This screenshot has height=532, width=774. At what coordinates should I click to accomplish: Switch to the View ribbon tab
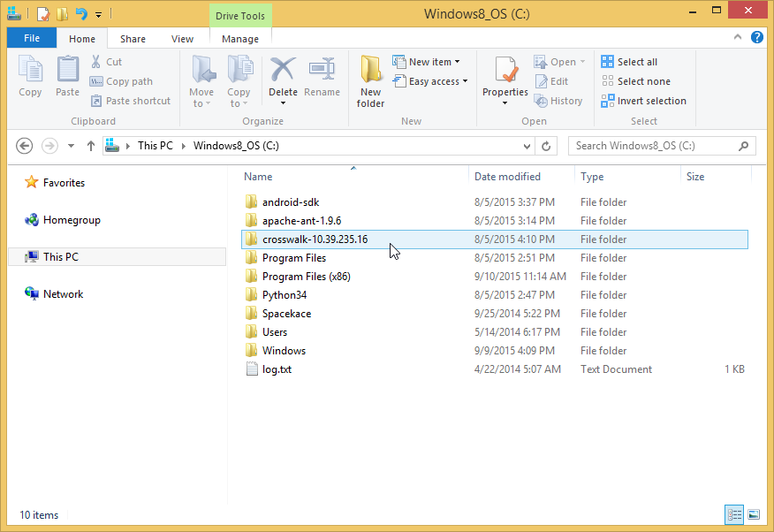pyautogui.click(x=182, y=39)
